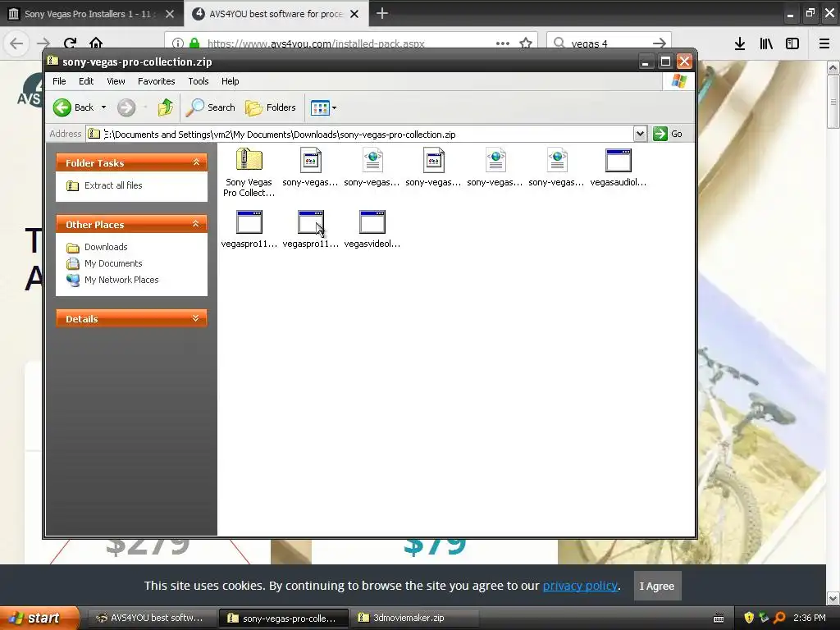Viewport: 840px width, 630px height.
Task: Toggle the browser sidebar
Action: [792, 43]
